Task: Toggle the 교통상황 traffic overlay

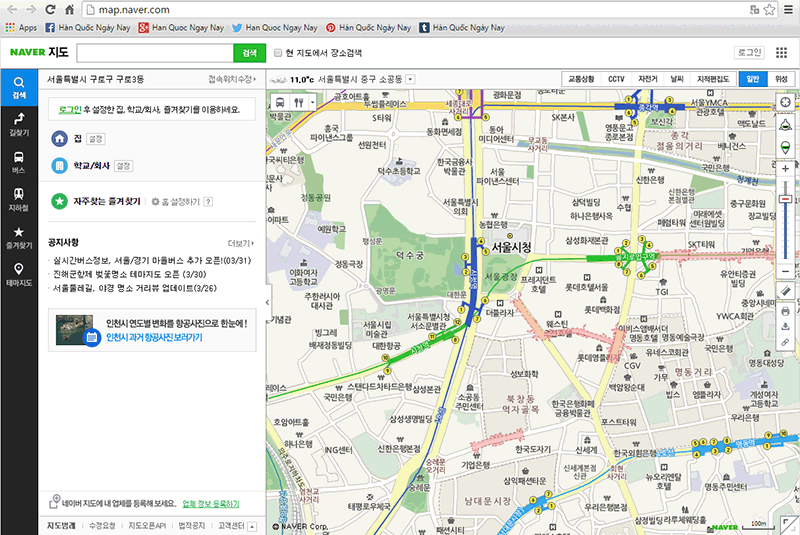Action: [580, 78]
